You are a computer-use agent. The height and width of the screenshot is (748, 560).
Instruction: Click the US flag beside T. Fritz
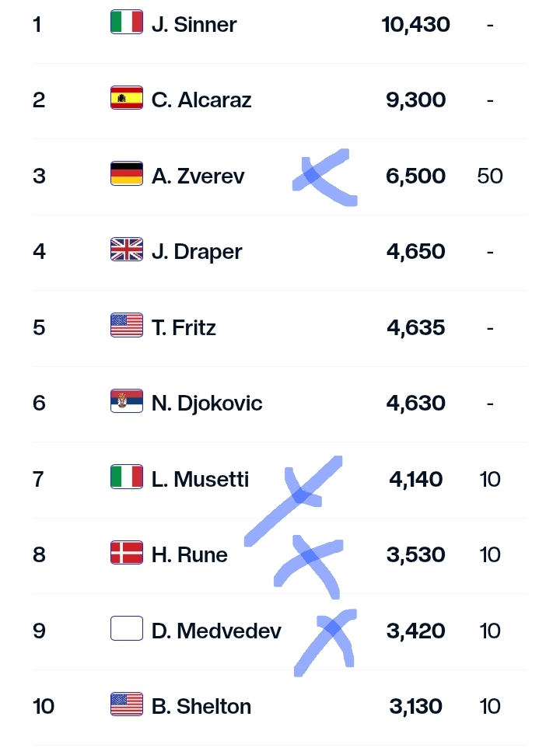click(x=127, y=325)
